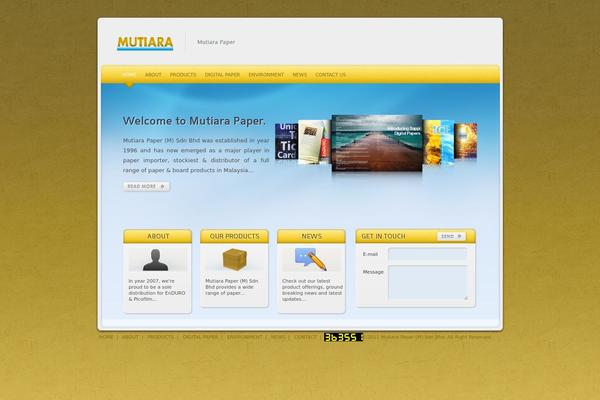Open the HOME tab in the navigation bar
The height and width of the screenshot is (400, 600).
[129, 75]
